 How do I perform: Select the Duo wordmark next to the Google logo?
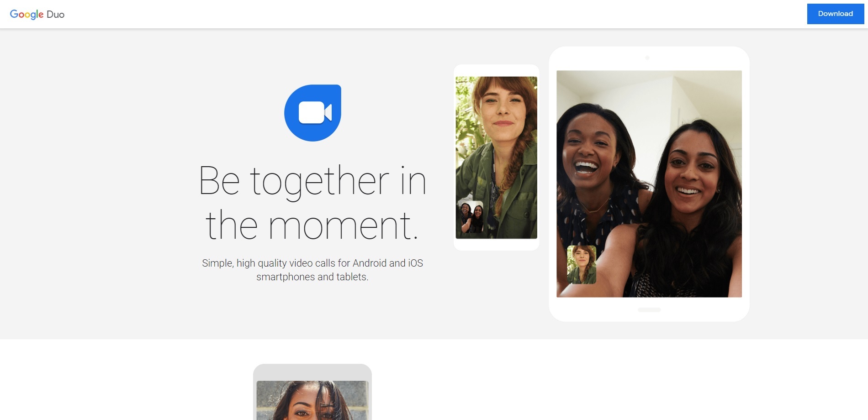click(57, 14)
